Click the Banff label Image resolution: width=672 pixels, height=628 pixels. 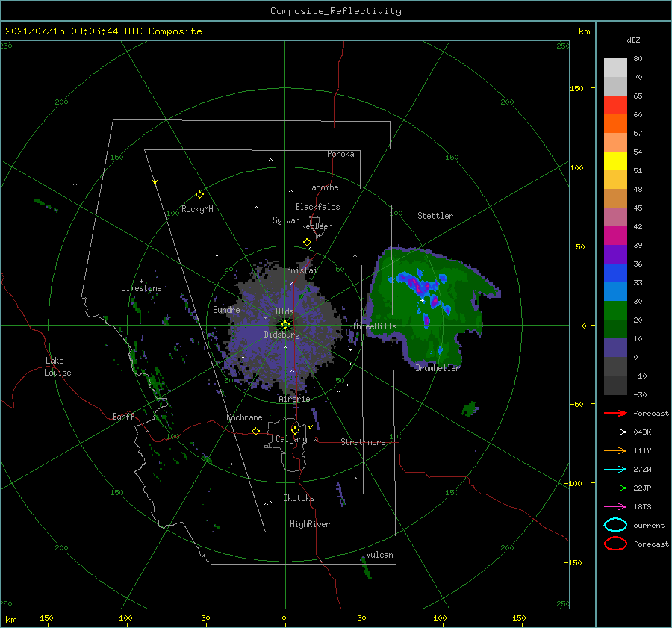pos(123,416)
